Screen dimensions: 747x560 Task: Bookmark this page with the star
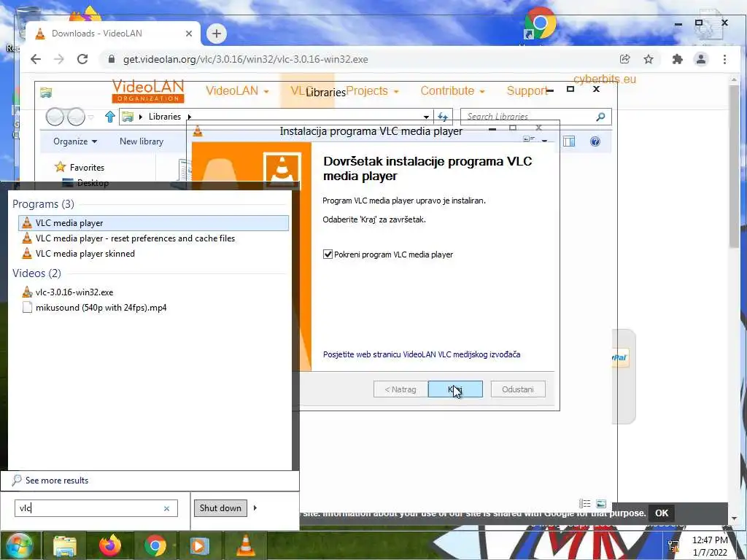(x=649, y=59)
